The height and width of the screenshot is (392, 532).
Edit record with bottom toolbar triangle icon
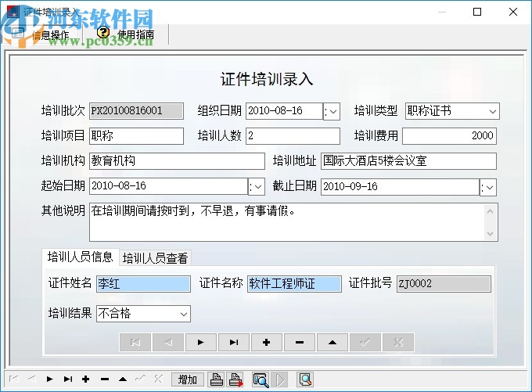coord(123,379)
